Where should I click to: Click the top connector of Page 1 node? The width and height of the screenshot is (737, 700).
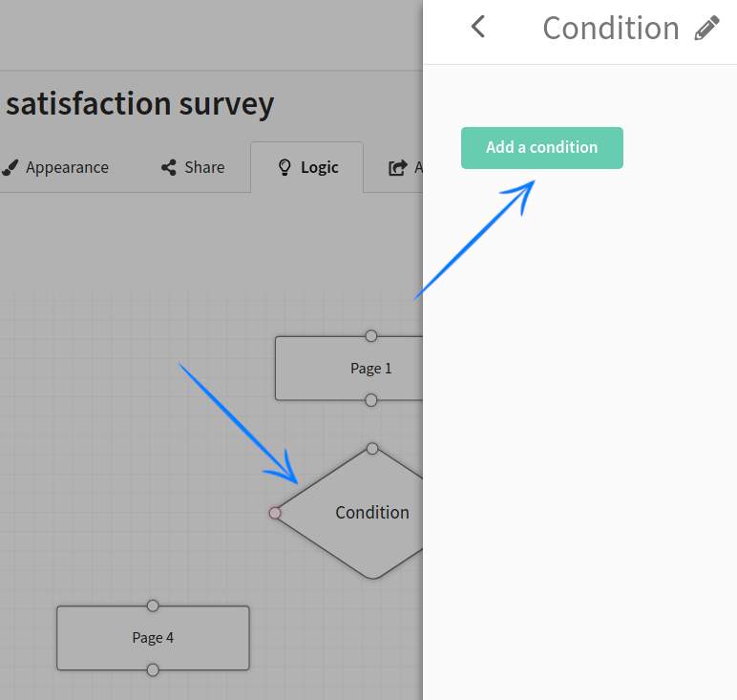pyautogui.click(x=371, y=336)
